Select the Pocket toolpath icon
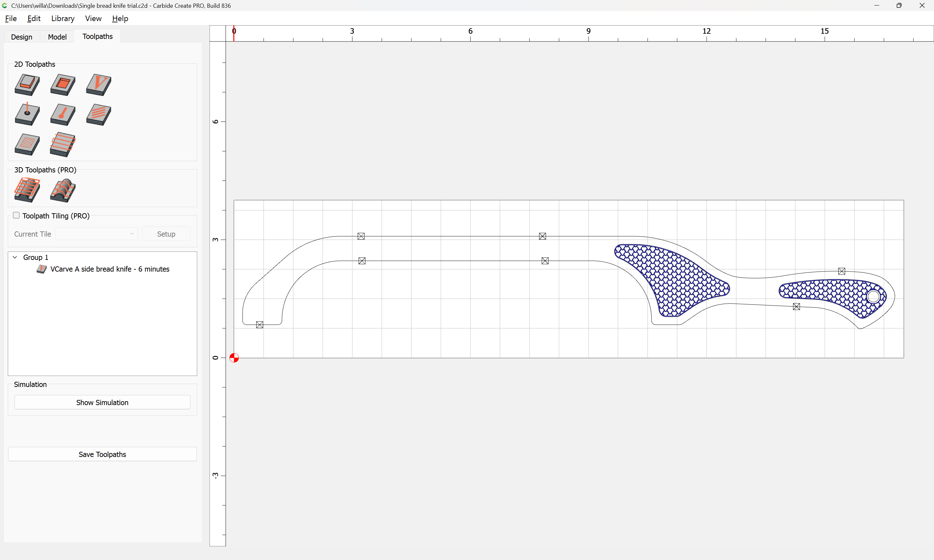This screenshot has height=560, width=934. point(63,84)
